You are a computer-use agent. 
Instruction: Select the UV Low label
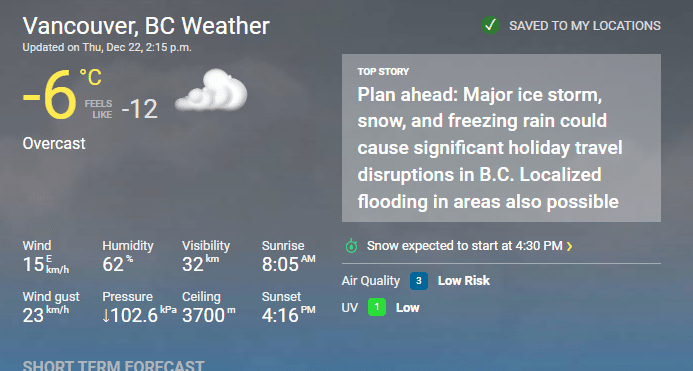(x=407, y=308)
